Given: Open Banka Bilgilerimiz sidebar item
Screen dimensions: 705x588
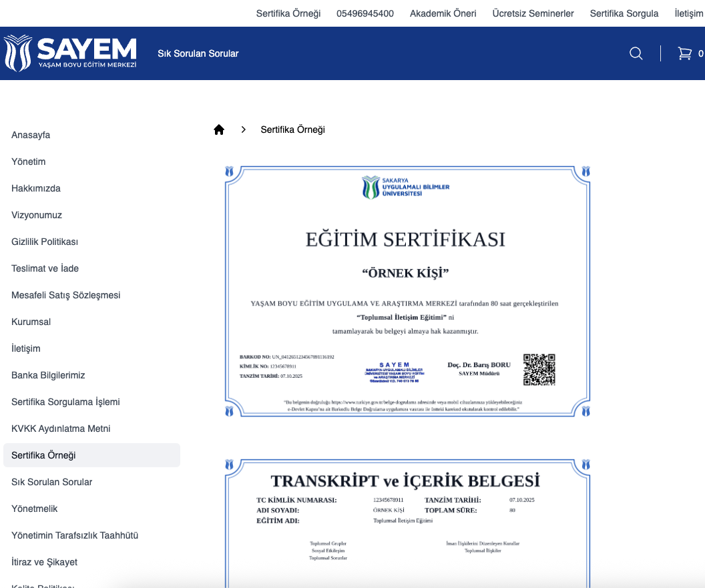Looking at the screenshot, I should (48, 375).
